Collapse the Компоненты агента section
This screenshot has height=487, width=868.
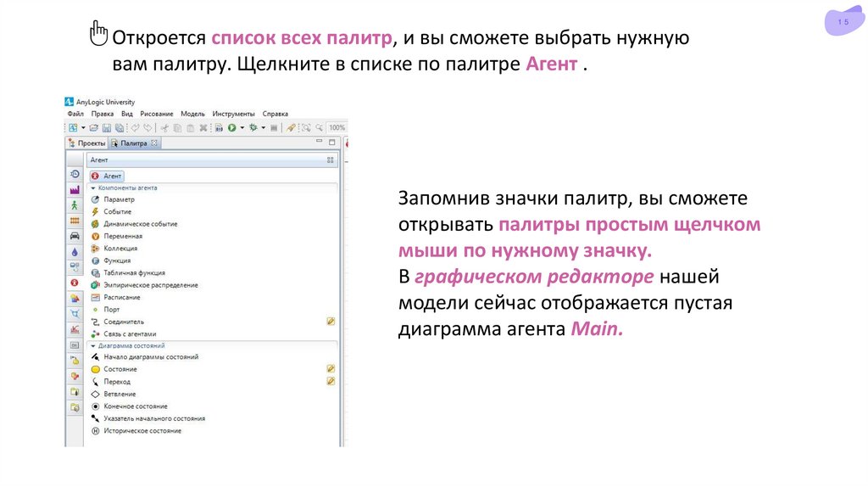tap(93, 188)
